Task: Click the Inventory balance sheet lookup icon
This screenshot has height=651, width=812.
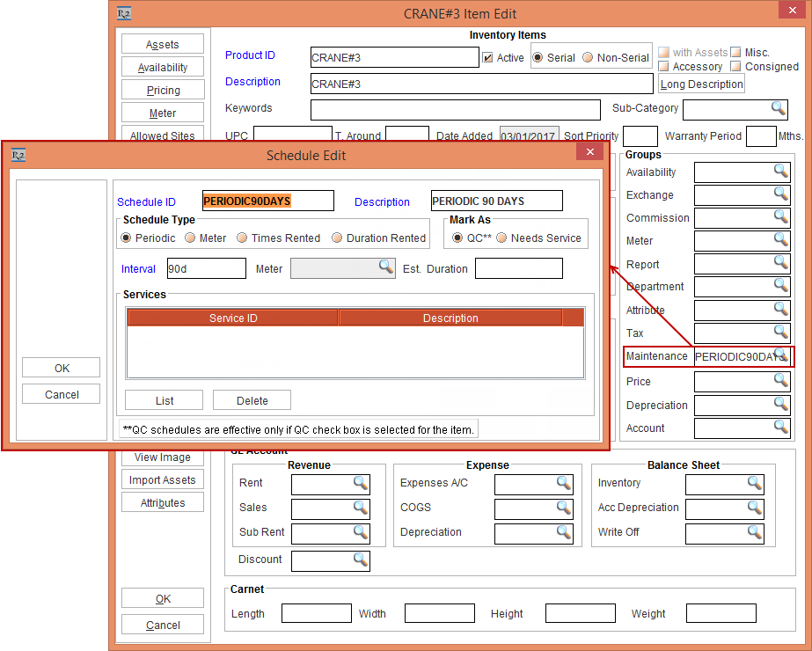Action: click(754, 483)
